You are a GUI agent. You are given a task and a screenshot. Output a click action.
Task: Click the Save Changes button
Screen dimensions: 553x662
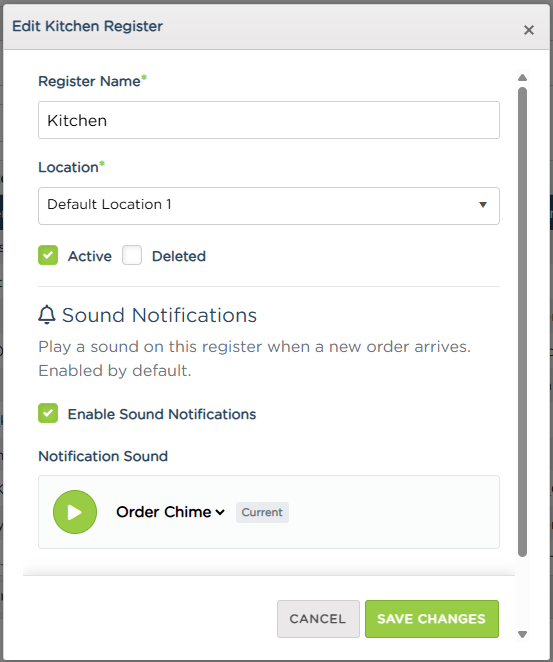432,619
